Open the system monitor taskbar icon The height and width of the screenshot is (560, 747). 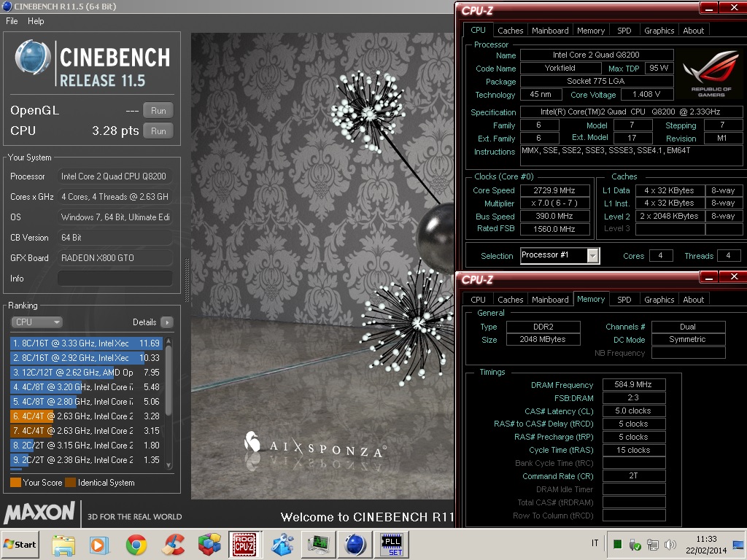point(319,544)
